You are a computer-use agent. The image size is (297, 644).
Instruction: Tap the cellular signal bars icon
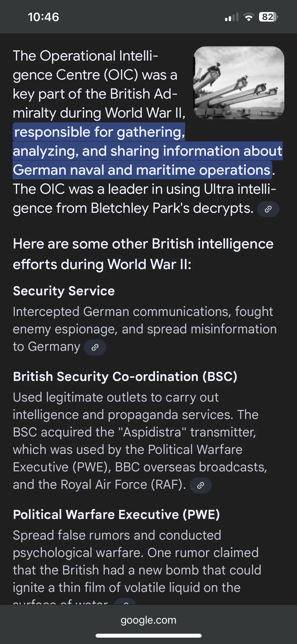tap(232, 17)
